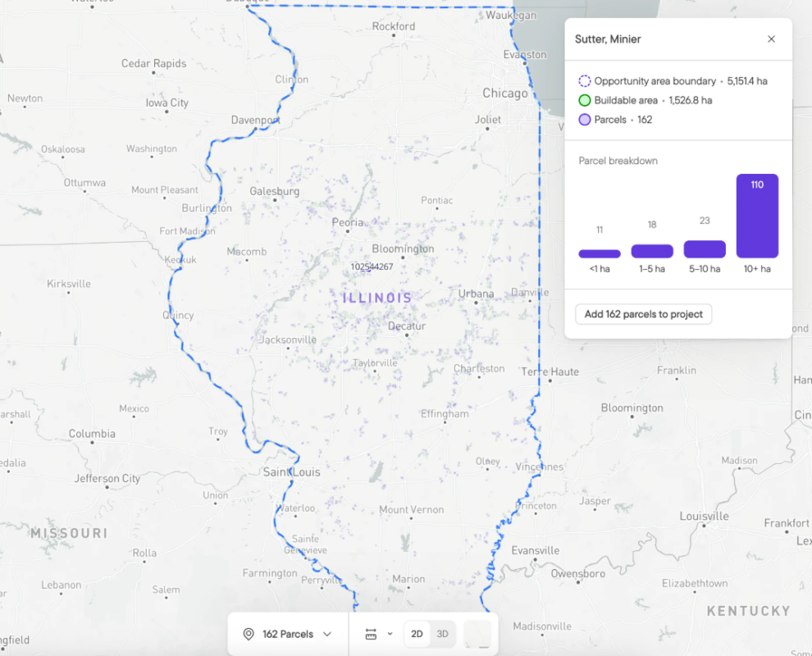
Task: Click the purple Parcels legend circle icon
Action: 584,120
